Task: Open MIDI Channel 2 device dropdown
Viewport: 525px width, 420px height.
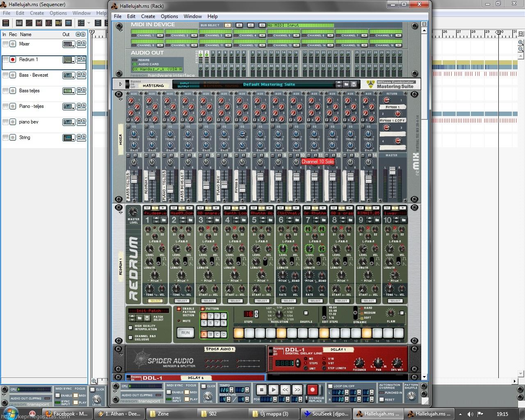Action: [194, 35]
